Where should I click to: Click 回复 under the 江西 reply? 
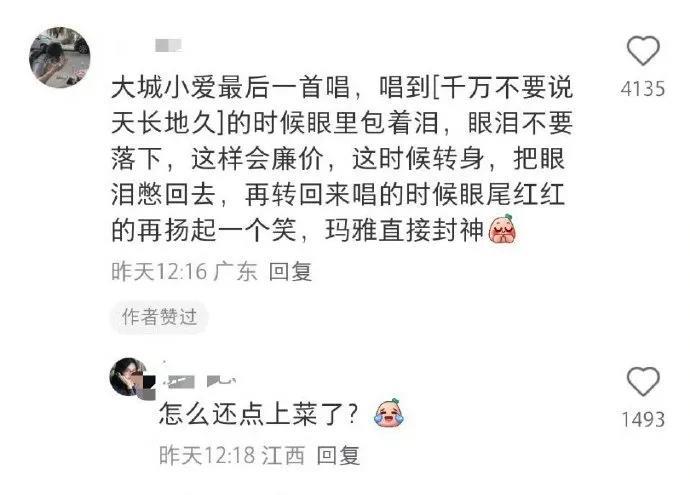tap(338, 455)
